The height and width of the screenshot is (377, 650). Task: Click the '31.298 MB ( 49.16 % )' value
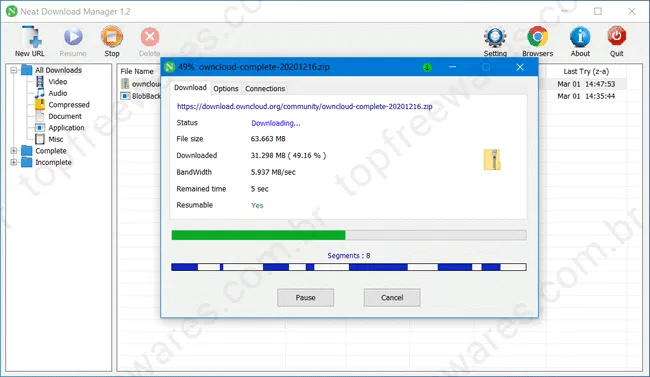pos(288,156)
